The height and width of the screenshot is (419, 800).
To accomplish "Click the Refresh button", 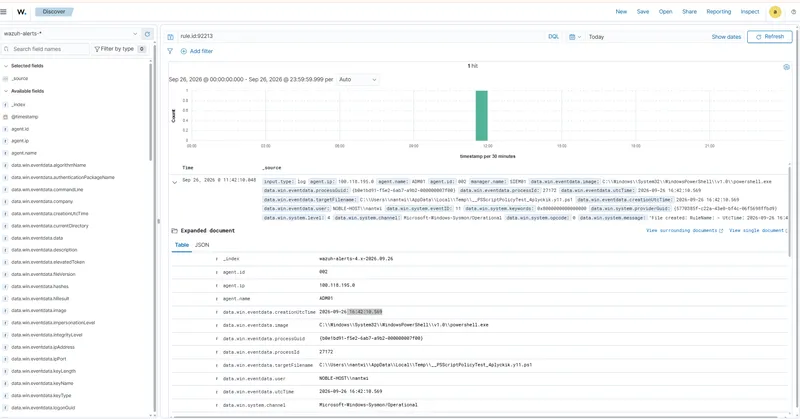I will [769, 37].
